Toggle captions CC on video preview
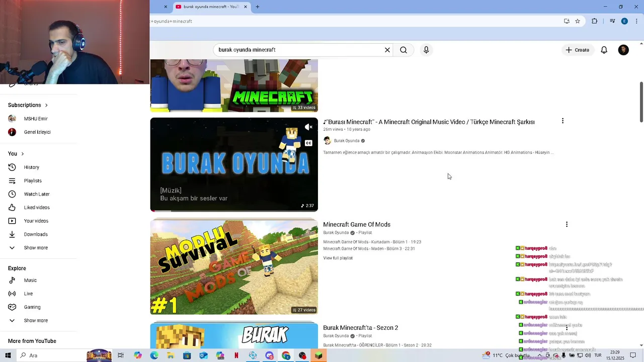This screenshot has height=362, width=644. pyautogui.click(x=308, y=143)
